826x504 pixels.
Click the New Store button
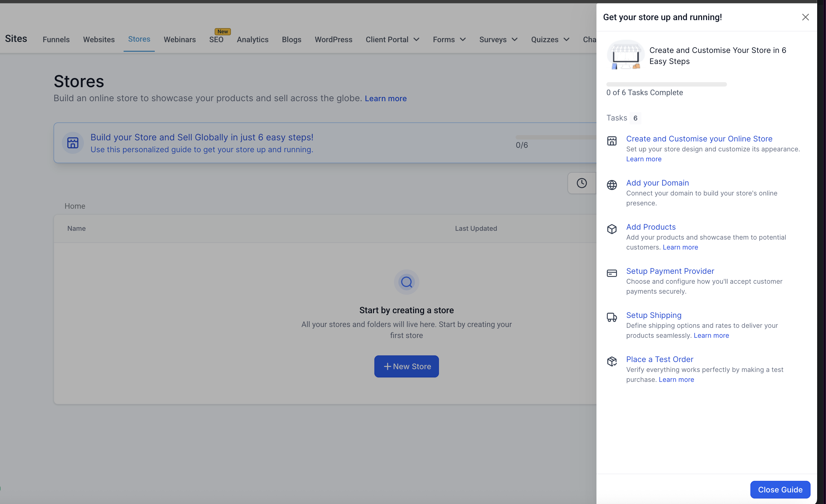[x=406, y=366]
